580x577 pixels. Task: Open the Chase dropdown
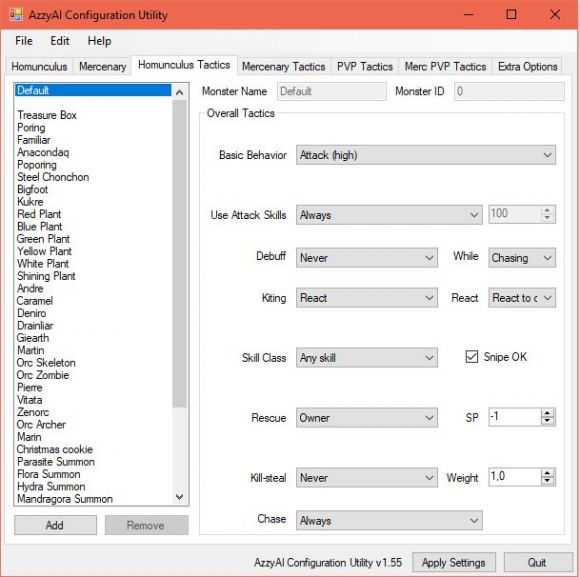389,521
